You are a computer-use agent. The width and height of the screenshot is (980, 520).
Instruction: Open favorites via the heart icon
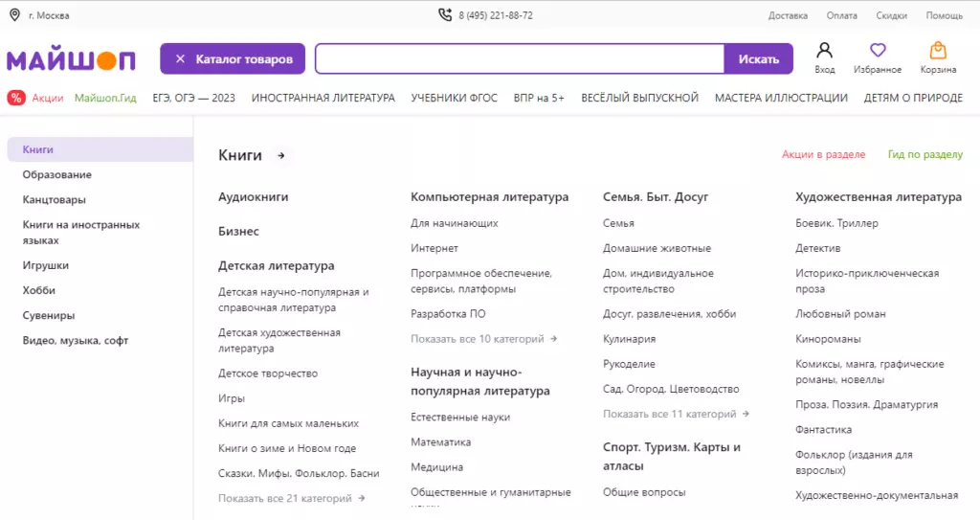point(878,50)
